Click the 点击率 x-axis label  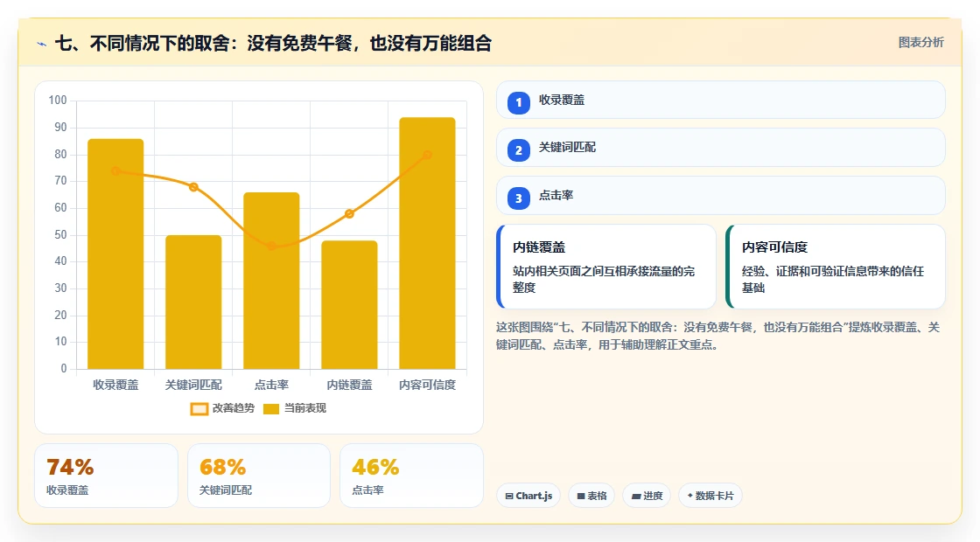tap(271, 386)
